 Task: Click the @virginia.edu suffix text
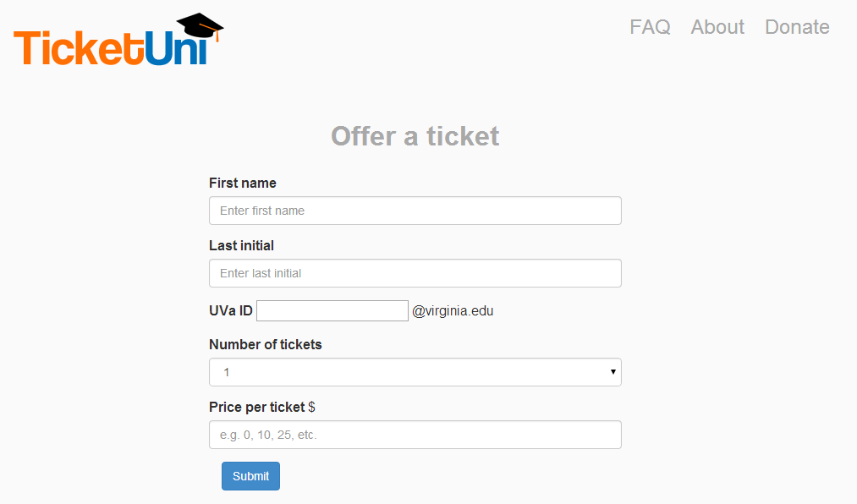click(453, 310)
